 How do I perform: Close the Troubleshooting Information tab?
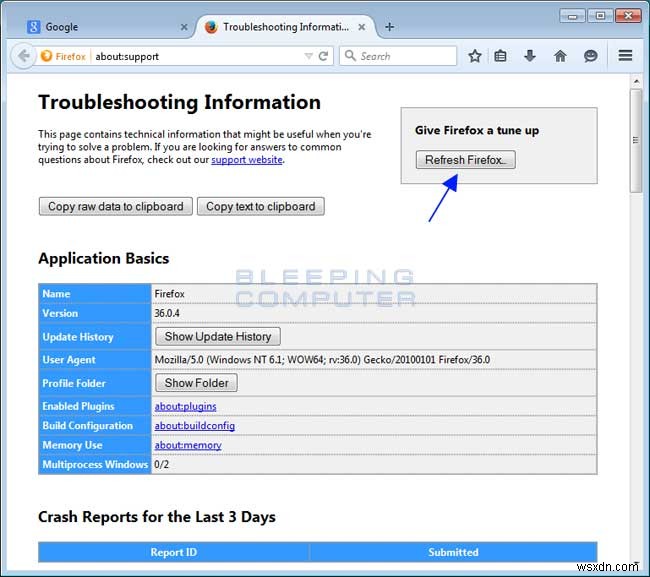[x=361, y=27]
